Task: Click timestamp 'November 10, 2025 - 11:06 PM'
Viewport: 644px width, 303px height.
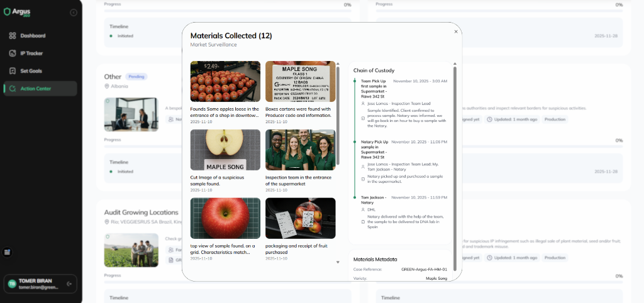Action: [419, 141]
